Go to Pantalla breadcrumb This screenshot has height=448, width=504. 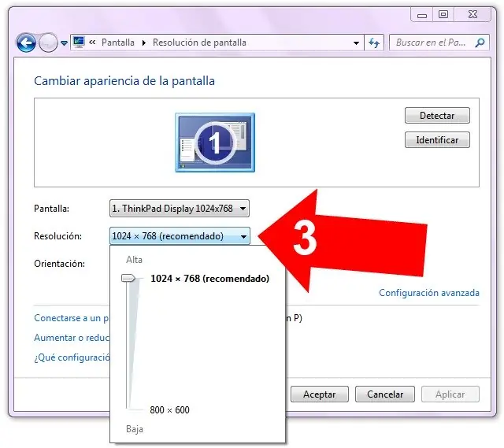118,43
